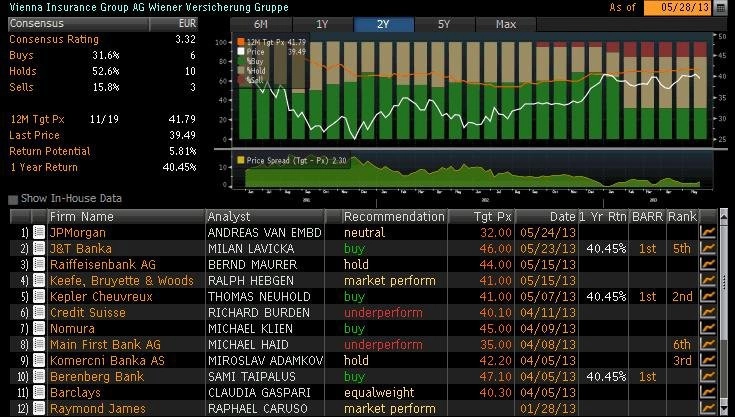
Task: Show Keefe, Bruyette & Woods chart icon
Action: coord(708,280)
